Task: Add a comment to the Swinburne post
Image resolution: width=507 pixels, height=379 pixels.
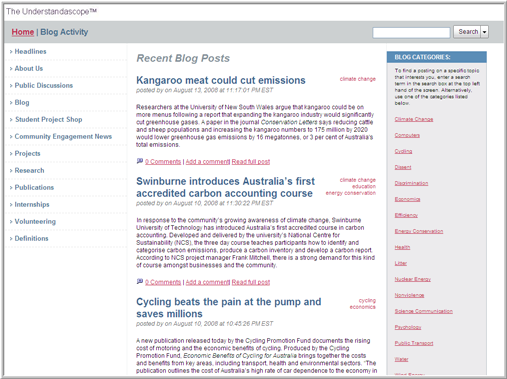Action: pos(207,282)
